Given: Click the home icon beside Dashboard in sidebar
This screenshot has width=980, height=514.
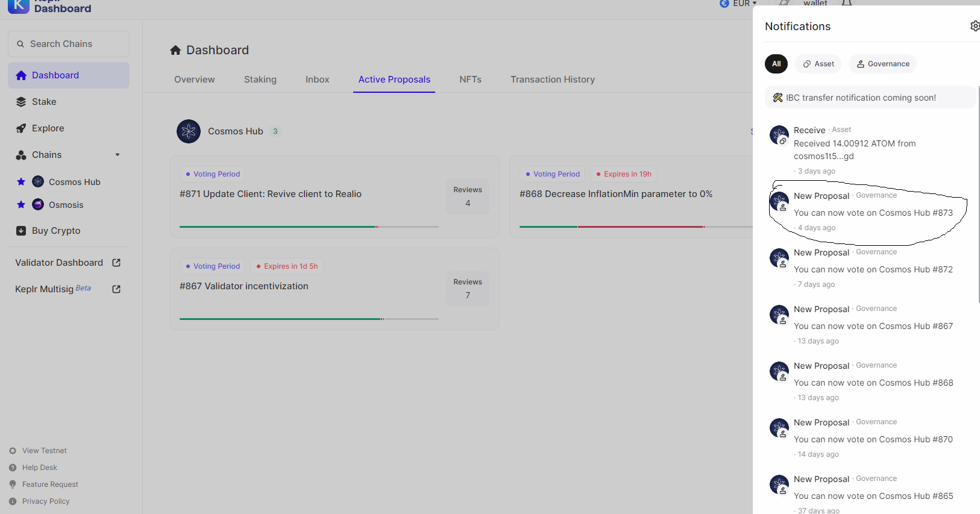Looking at the screenshot, I should coord(21,75).
